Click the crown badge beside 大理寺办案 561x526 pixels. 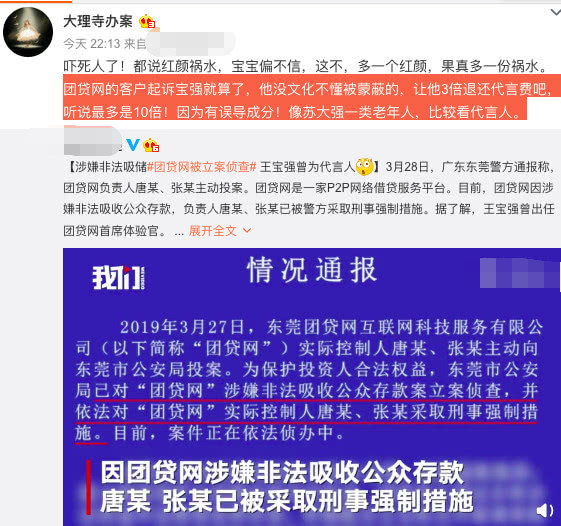(147, 22)
